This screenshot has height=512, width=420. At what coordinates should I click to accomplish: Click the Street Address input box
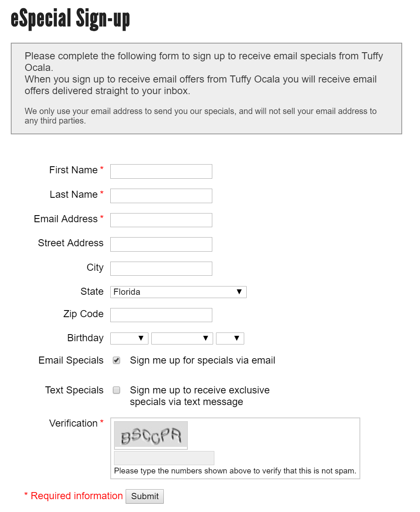coord(161,244)
